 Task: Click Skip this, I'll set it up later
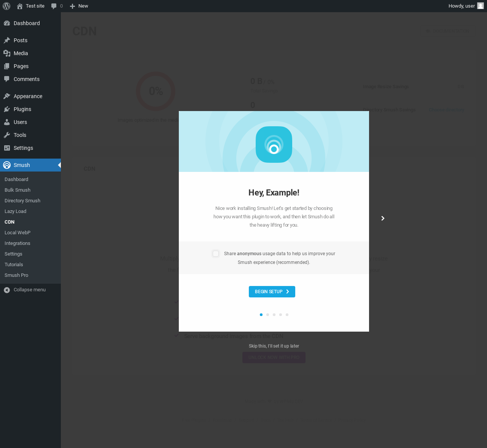point(274,346)
